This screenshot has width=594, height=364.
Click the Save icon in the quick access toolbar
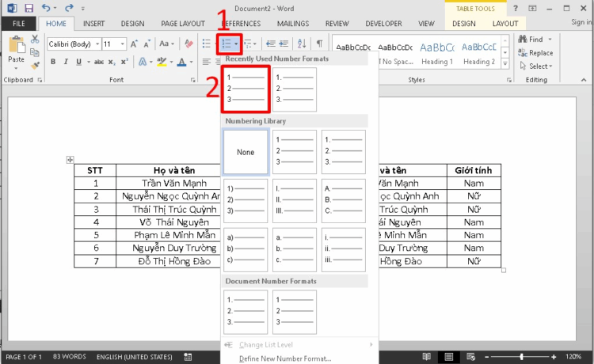click(29, 8)
